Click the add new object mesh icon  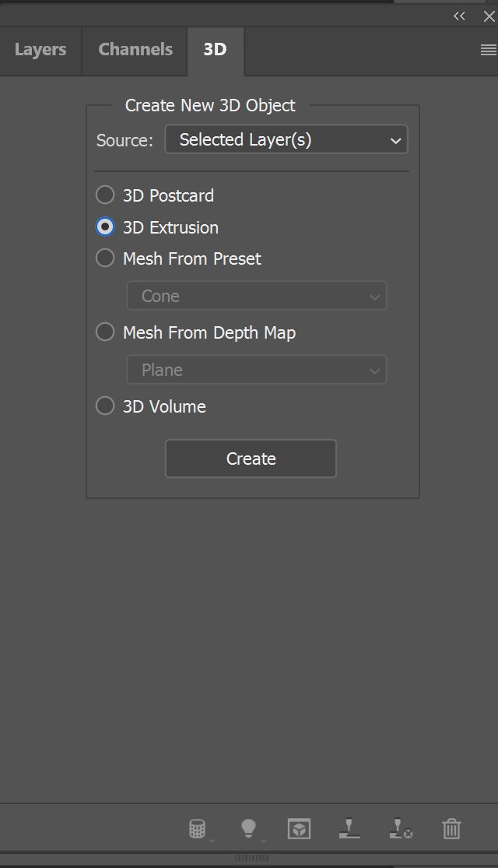198,829
